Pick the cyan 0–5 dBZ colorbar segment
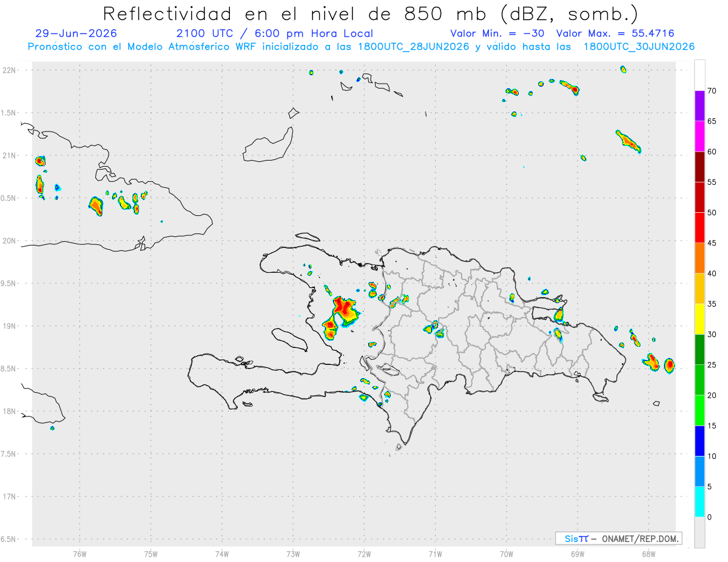 click(x=699, y=501)
